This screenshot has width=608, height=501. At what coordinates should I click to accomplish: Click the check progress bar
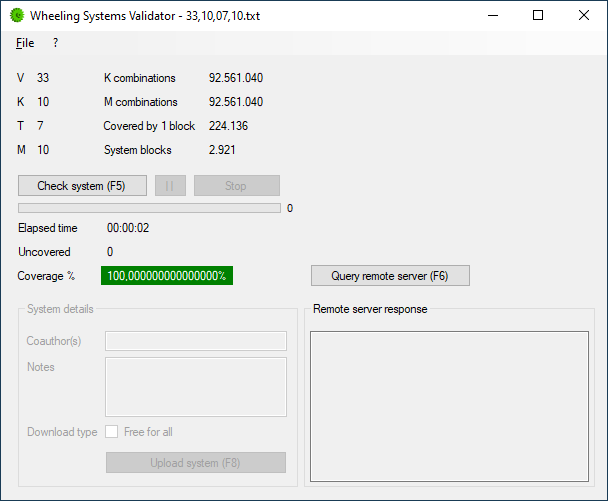click(x=149, y=208)
